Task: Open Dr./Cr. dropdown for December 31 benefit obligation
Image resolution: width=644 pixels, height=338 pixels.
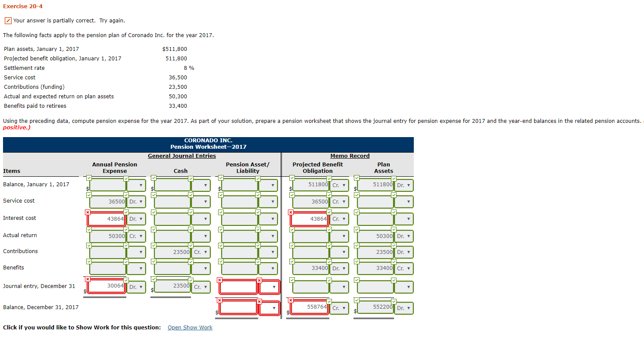Action: [x=339, y=308]
